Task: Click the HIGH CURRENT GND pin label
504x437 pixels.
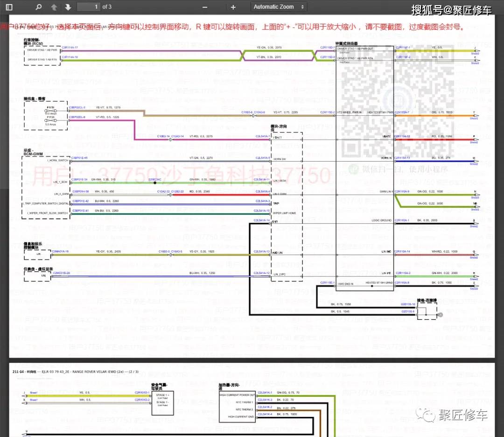Action: [241, 417]
